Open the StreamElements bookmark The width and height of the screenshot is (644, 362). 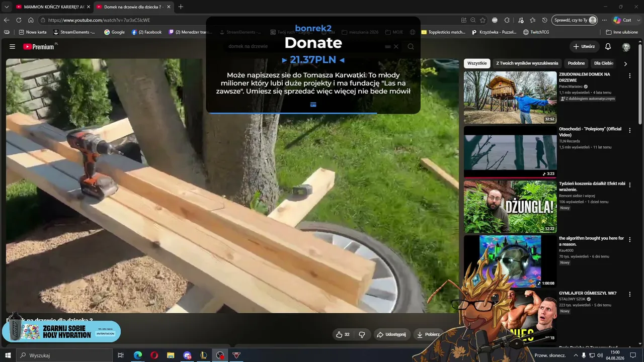[74, 32]
